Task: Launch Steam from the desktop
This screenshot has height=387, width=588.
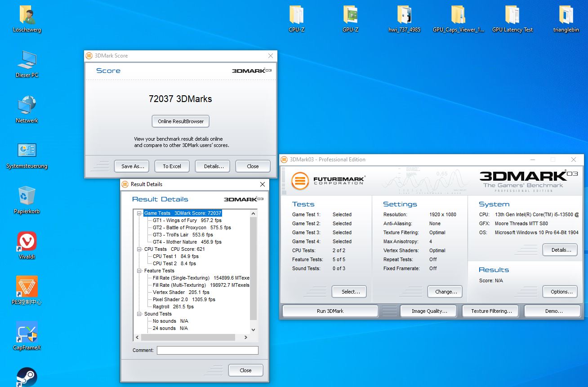Action: (27, 377)
